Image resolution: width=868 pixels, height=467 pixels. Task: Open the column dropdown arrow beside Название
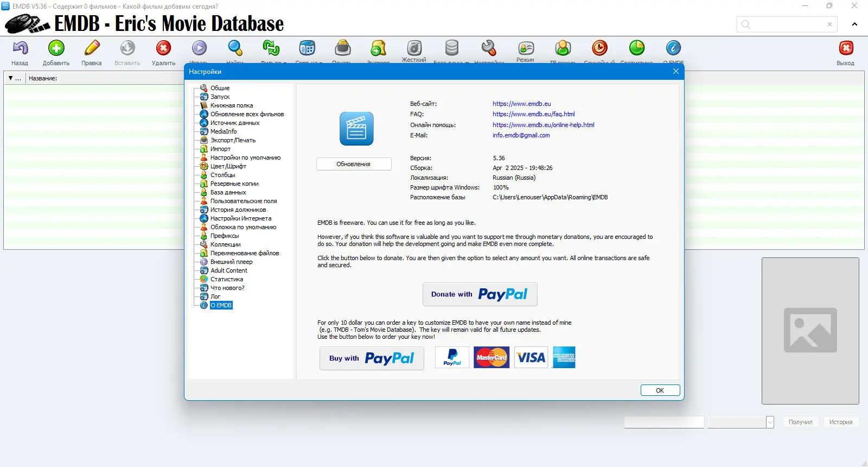(10, 78)
